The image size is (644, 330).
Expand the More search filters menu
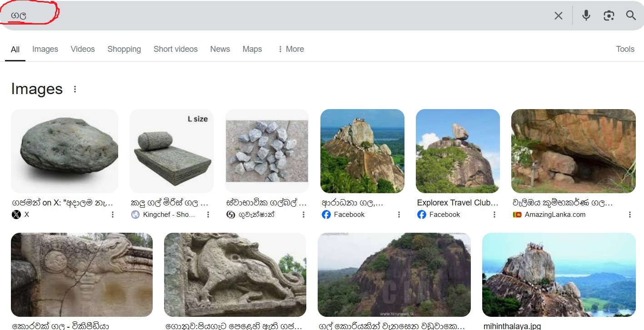tap(290, 49)
